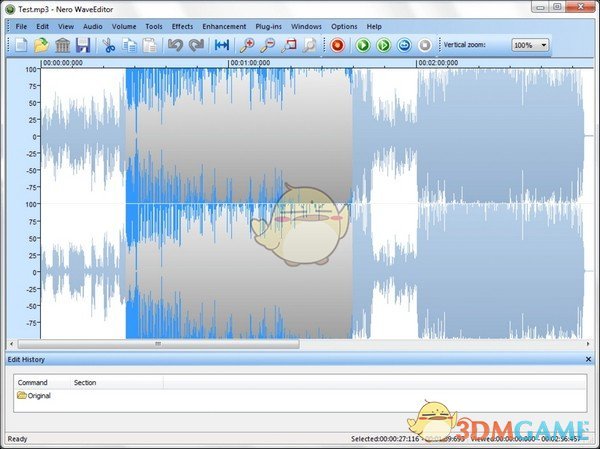This screenshot has width=600, height=449.
Task: Click the Edit History panel title
Action: [26, 359]
